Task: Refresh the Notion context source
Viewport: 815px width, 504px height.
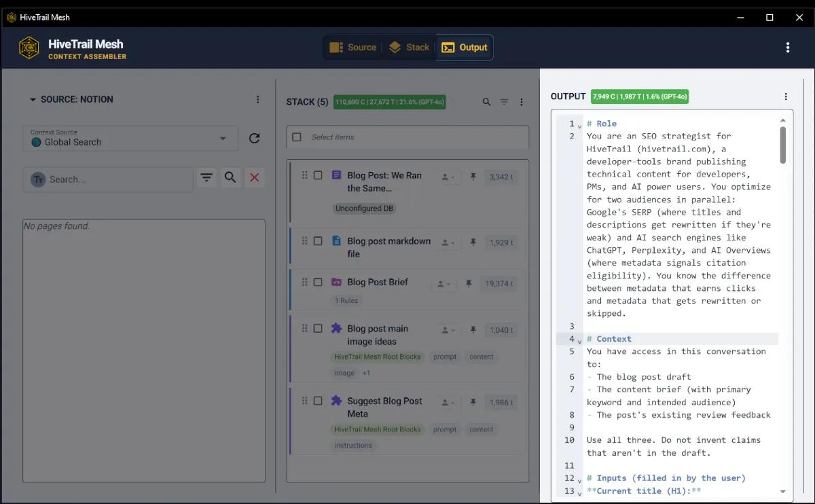Action: point(254,139)
